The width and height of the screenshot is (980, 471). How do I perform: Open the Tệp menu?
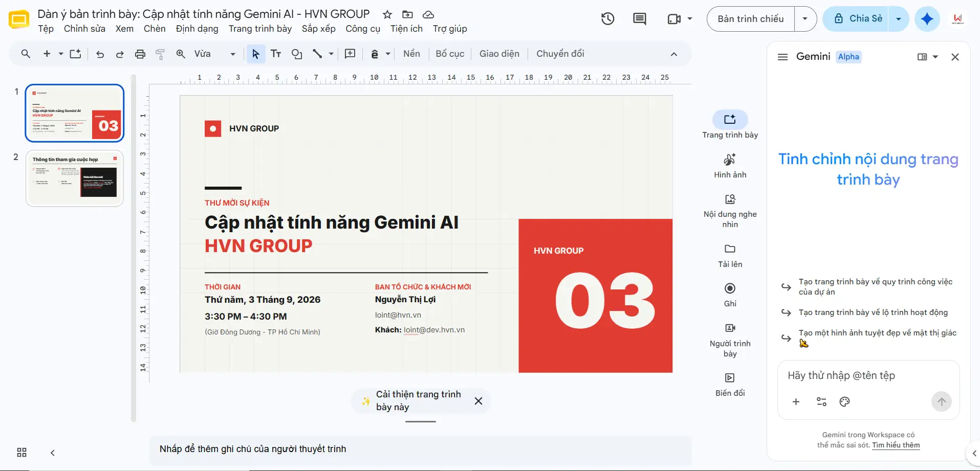tap(46, 29)
